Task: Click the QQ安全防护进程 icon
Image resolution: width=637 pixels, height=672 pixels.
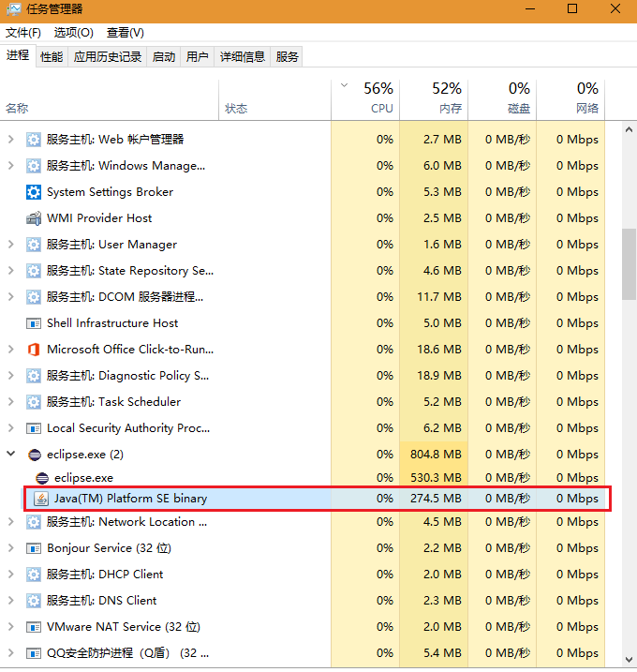Action: coord(34,653)
